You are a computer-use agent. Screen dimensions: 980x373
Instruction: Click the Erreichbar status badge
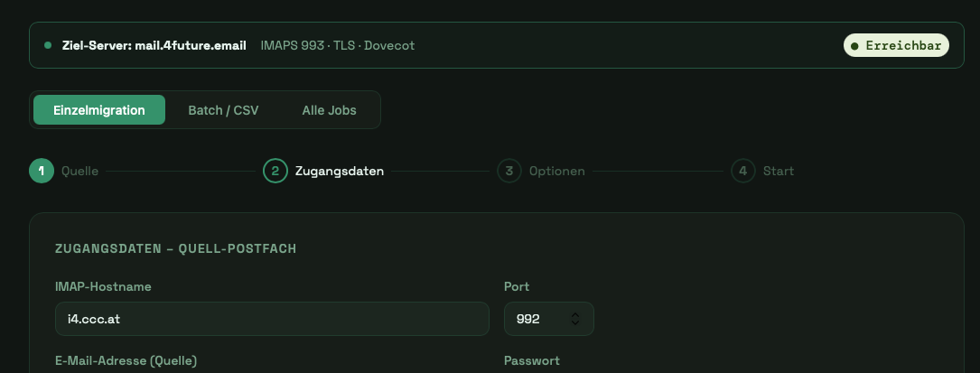(896, 45)
